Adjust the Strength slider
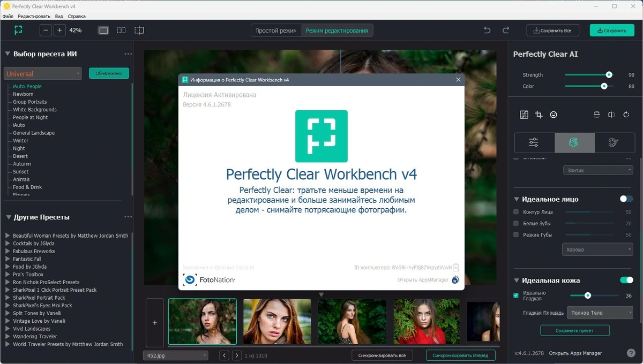Image resolution: width=643 pixels, height=364 pixels. click(609, 75)
